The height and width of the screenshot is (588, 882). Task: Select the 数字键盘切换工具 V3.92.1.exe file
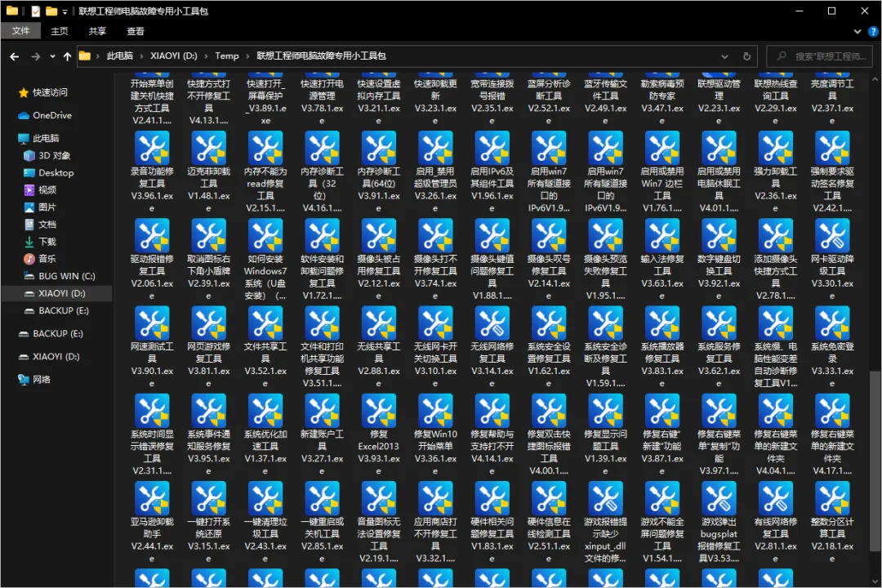719,260
